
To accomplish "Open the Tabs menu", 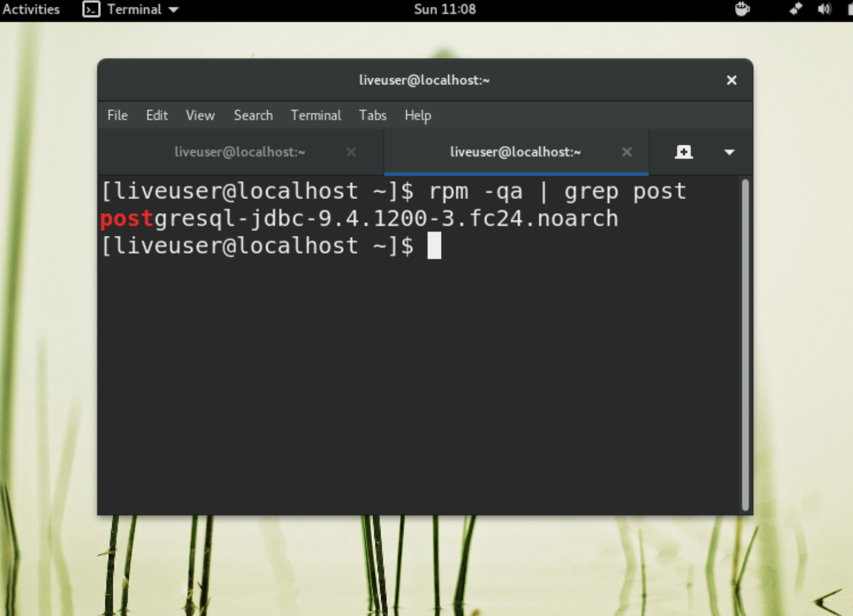I will (x=372, y=115).
